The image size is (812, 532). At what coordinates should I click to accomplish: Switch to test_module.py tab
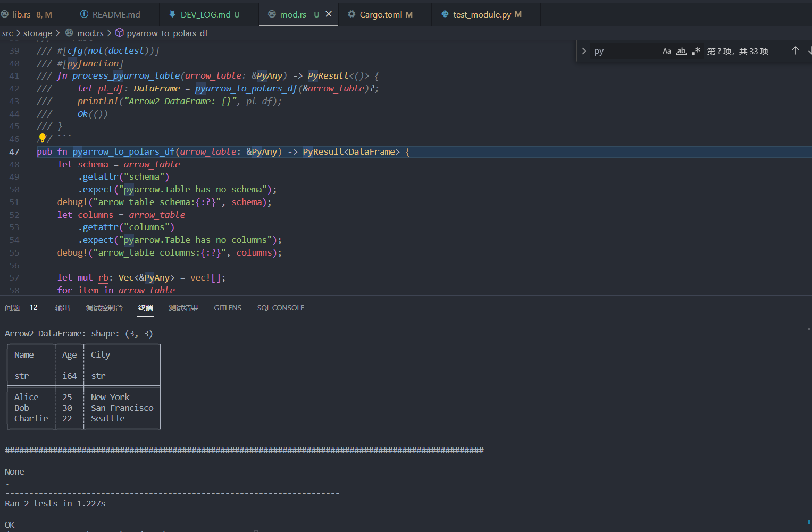pos(487,14)
